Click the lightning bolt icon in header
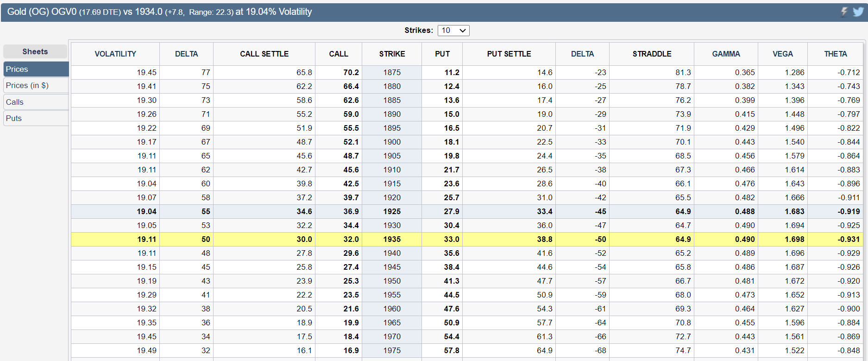 (x=844, y=12)
